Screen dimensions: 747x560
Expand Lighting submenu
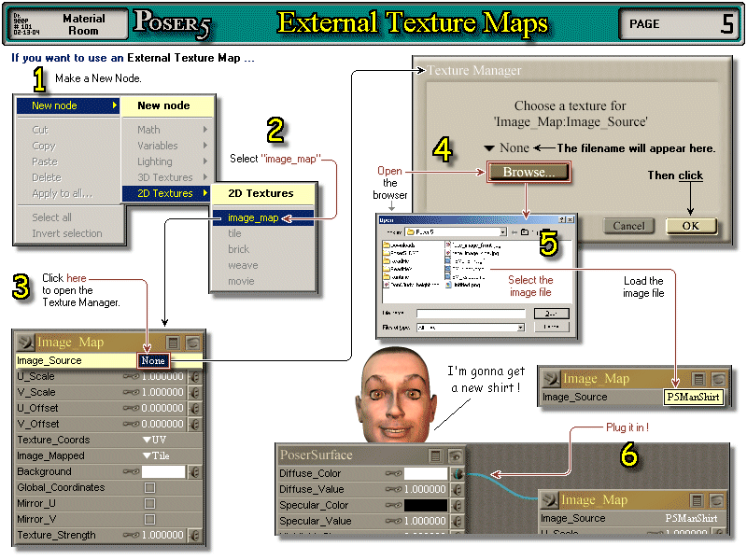(168, 161)
